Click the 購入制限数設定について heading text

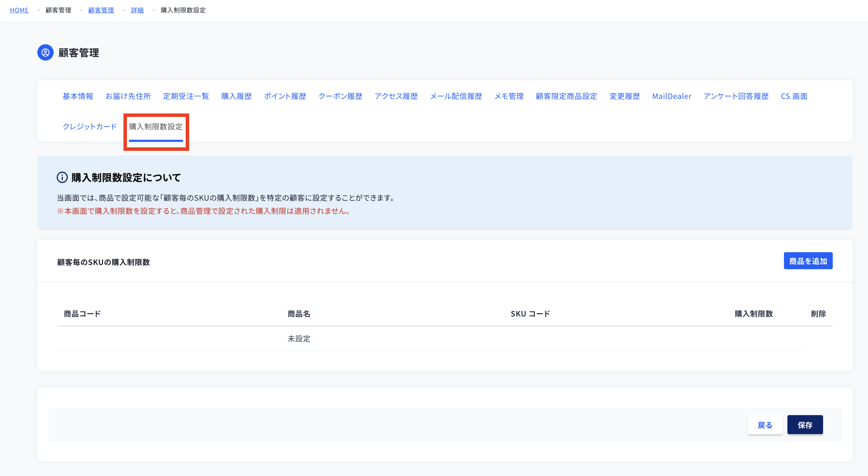click(126, 177)
